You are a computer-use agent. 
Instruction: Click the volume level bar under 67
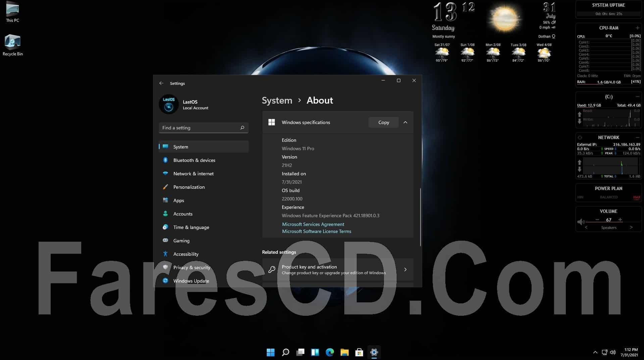coord(613,222)
